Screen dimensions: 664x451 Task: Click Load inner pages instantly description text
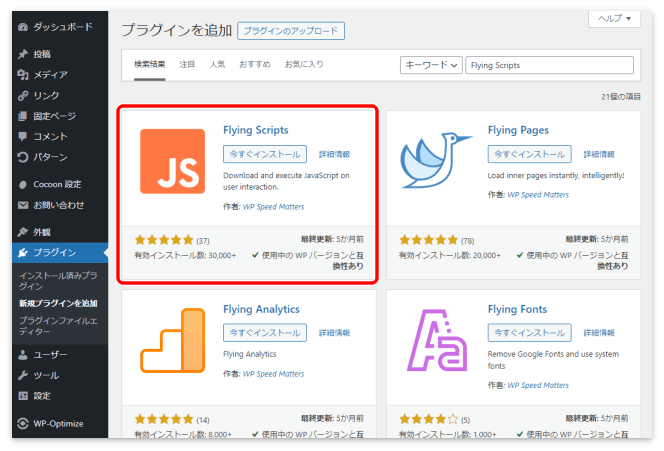(556, 176)
